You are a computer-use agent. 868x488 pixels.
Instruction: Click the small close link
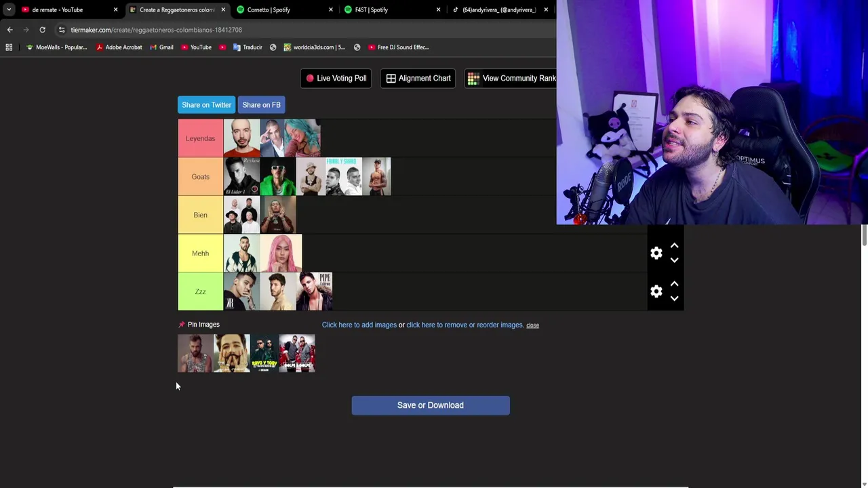[x=532, y=325]
